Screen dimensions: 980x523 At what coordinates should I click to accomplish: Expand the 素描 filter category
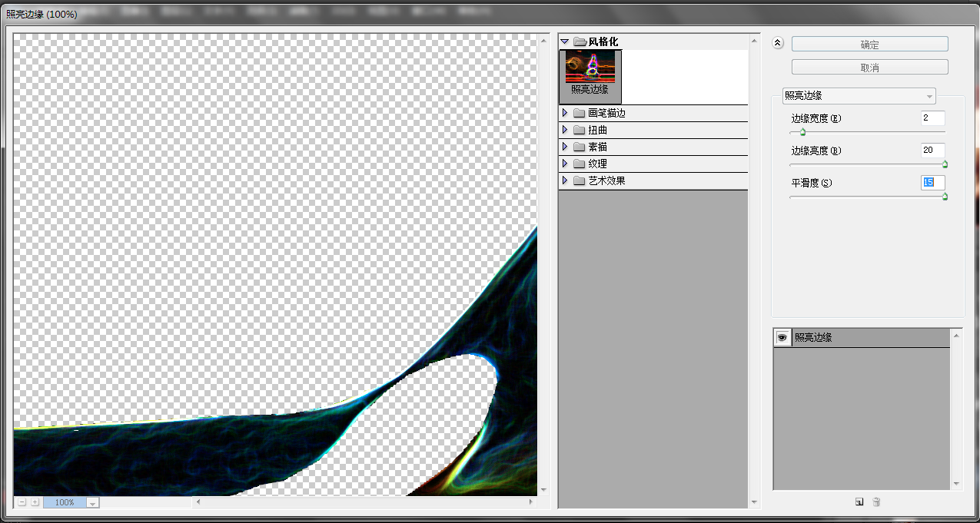pyautogui.click(x=565, y=147)
